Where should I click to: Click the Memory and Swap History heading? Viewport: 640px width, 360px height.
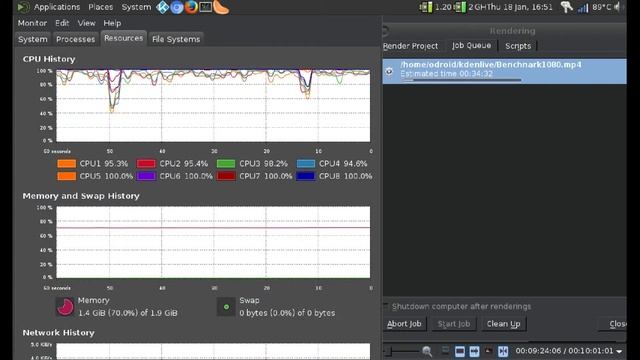coord(81,196)
